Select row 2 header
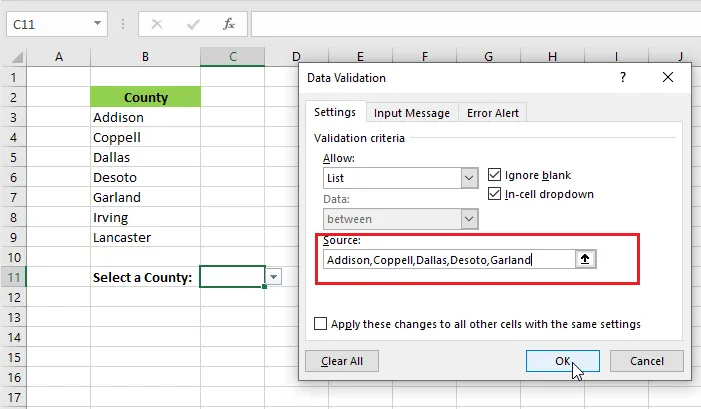The width and height of the screenshot is (701, 409). coord(13,97)
